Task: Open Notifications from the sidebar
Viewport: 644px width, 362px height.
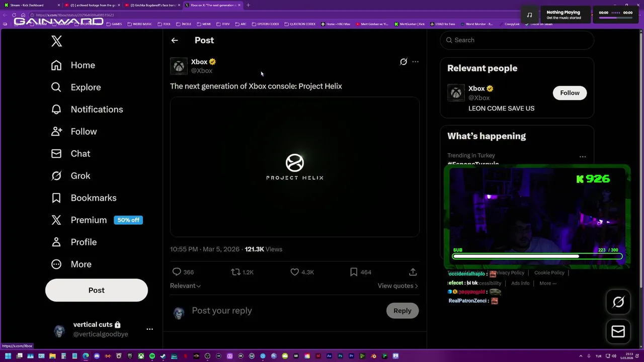Action: (87, 110)
